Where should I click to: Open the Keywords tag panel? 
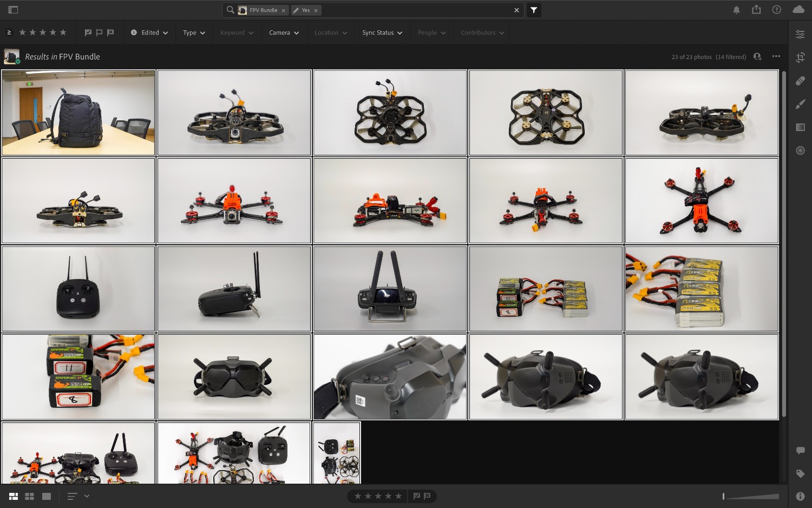(x=800, y=474)
